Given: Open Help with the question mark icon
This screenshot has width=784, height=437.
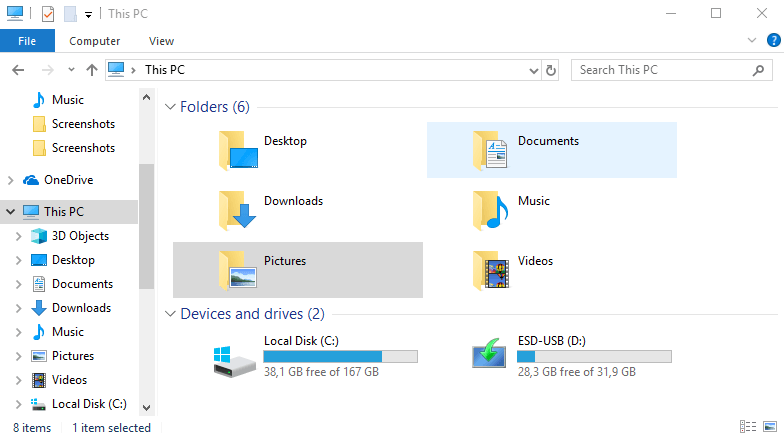Looking at the screenshot, I should 774,40.
